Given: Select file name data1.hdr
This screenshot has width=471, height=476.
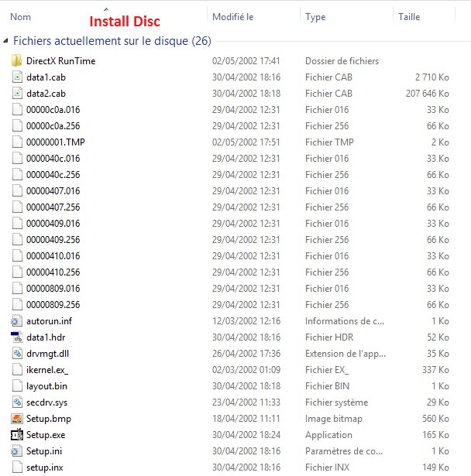Looking at the screenshot, I should (x=46, y=337).
